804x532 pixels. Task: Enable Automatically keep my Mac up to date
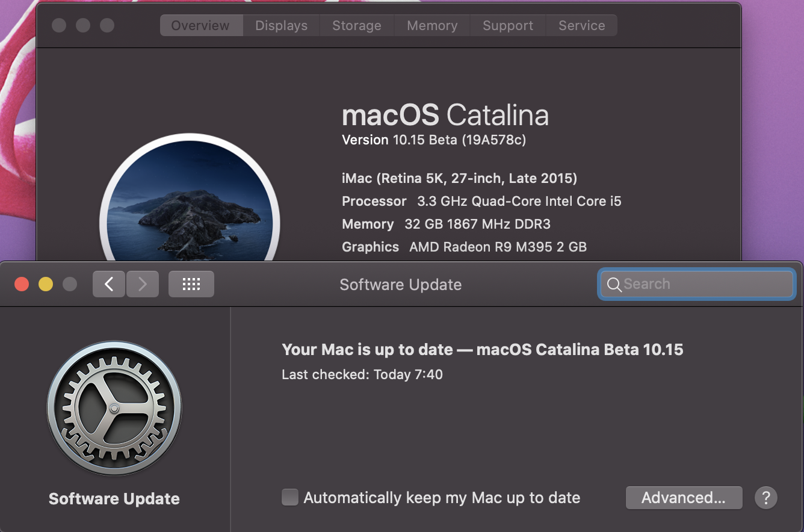tap(290, 497)
